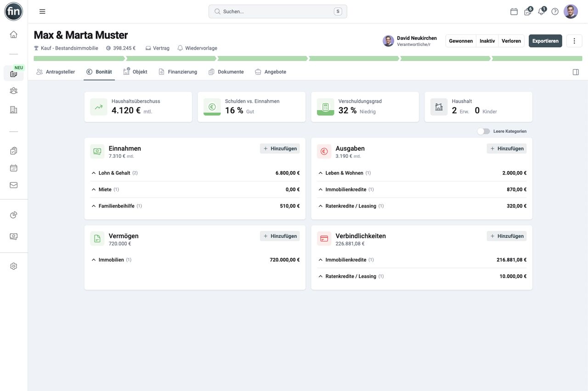The width and height of the screenshot is (588, 391).
Task: Collapse the Lohn & Gehalt row
Action: click(x=195, y=173)
